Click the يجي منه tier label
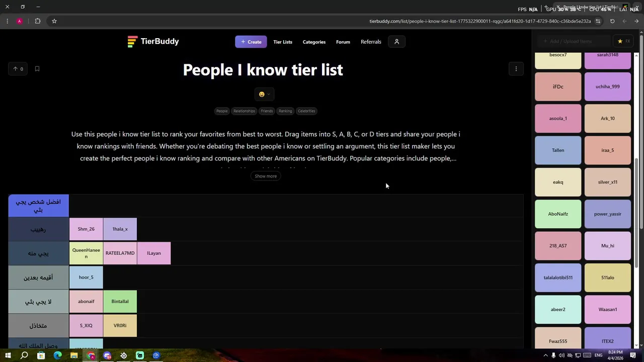Viewport: 644px width, 362px height. tap(38, 253)
